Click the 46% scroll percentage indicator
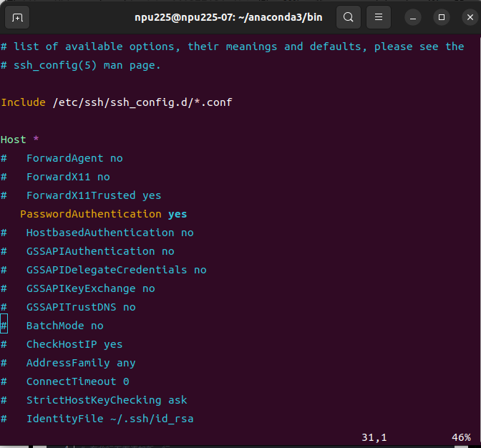The image size is (481, 448). [461, 437]
